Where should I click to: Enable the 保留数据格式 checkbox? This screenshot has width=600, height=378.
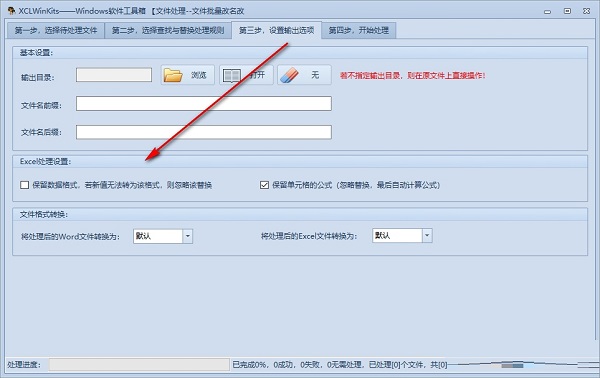tap(24, 185)
